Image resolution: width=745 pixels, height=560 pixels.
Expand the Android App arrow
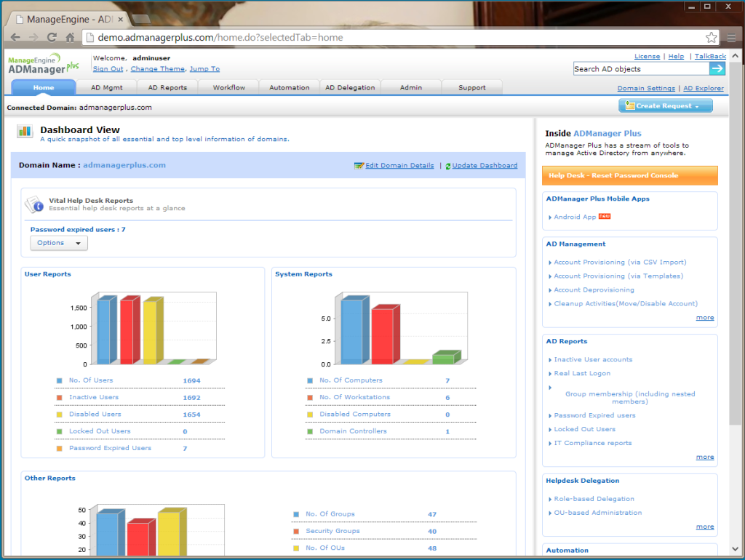[x=550, y=217]
